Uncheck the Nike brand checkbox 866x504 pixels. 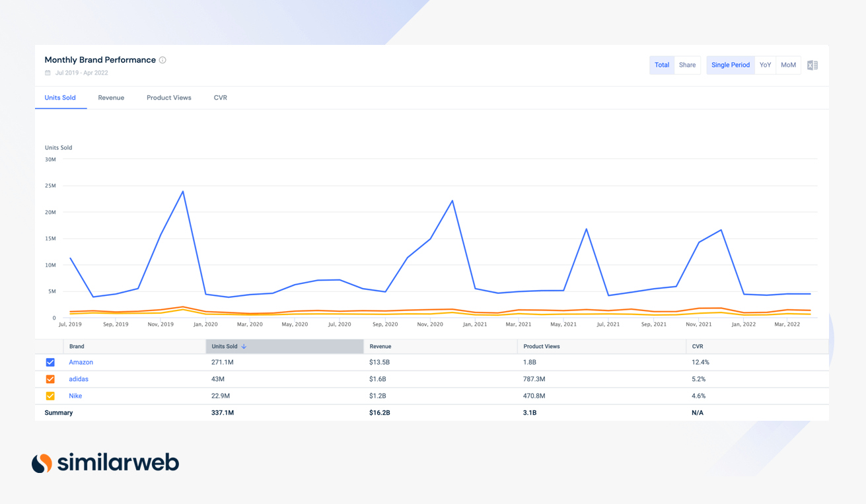pos(50,396)
